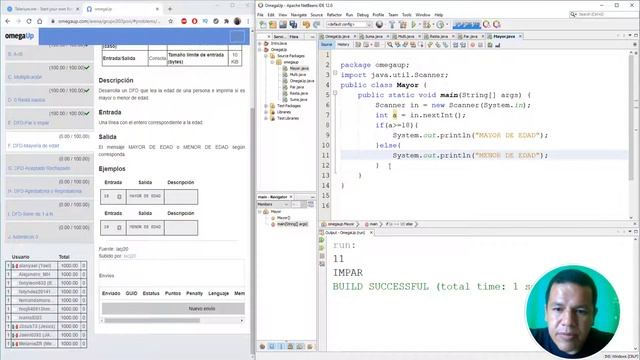Collapse the main method code fold at line 5
This screenshot has height=360, width=640.
pos(335,93)
